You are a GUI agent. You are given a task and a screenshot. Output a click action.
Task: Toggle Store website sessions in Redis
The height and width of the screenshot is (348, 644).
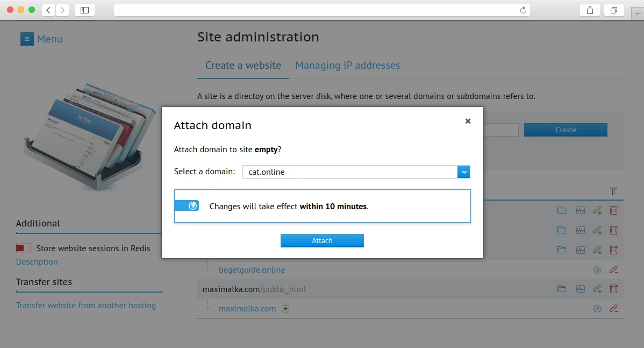point(23,248)
